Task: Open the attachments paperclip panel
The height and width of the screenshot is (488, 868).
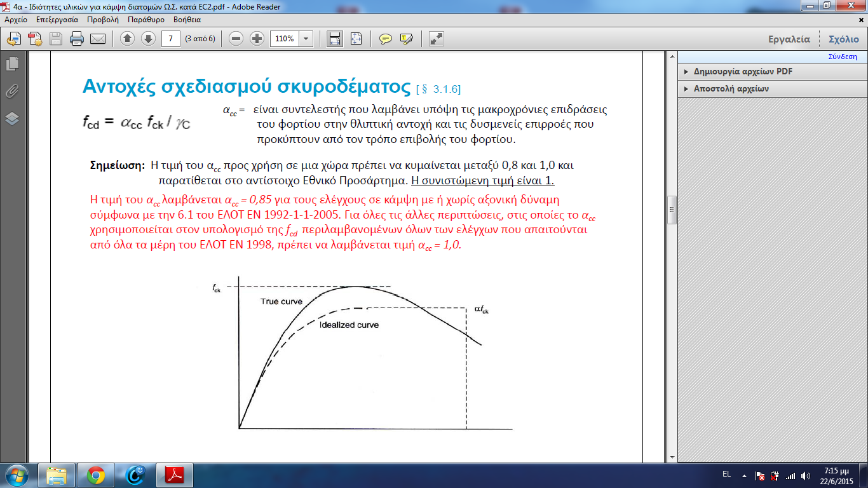Action: point(12,91)
